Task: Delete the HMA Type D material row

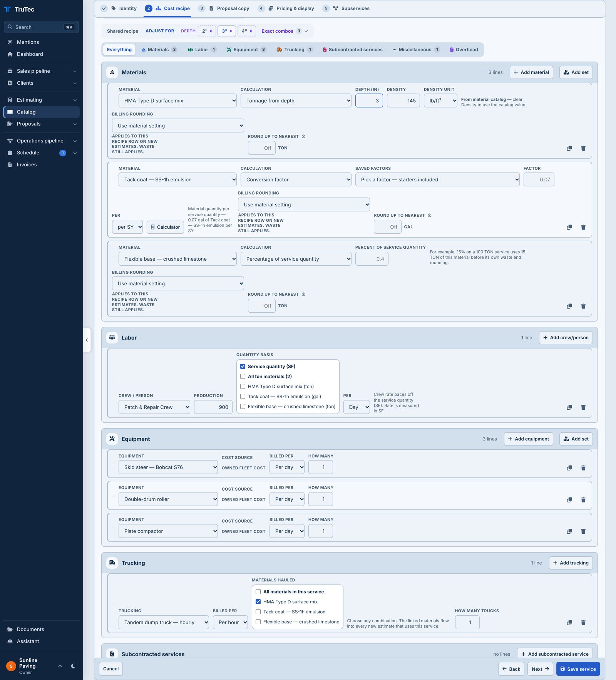Action: [x=583, y=148]
